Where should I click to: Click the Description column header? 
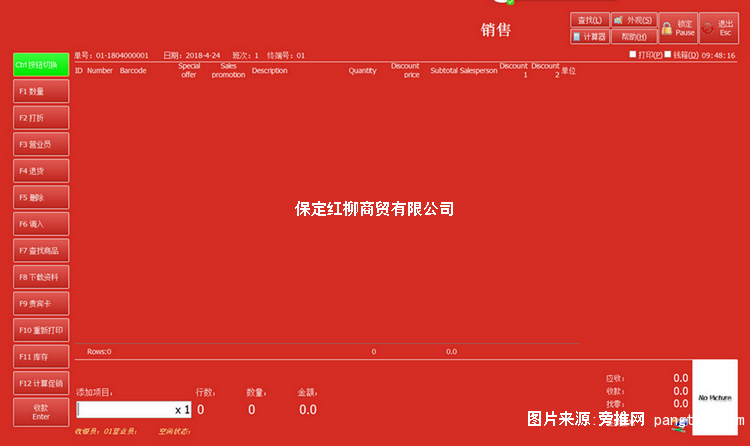pos(269,70)
